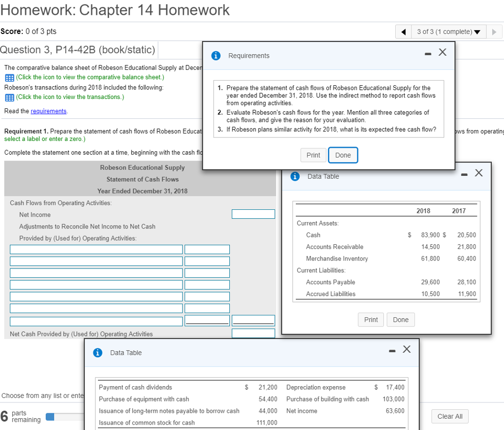Close the balance sheet Data Table dialog

(479, 173)
